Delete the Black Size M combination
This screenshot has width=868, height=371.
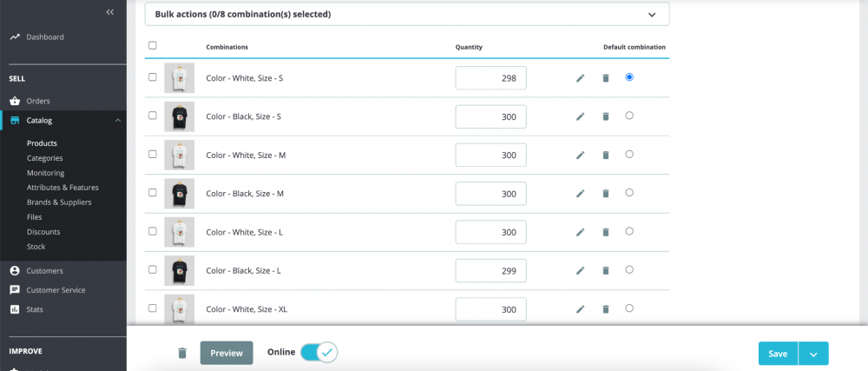click(606, 194)
